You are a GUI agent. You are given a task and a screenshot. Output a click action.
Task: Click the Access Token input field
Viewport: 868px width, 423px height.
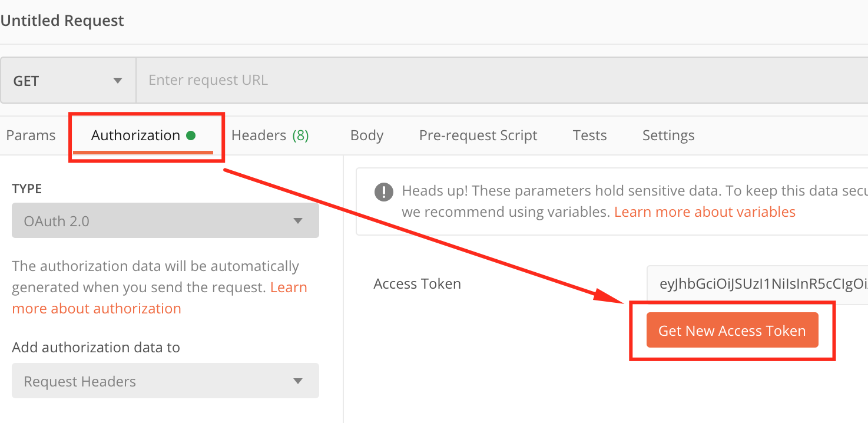[757, 284]
